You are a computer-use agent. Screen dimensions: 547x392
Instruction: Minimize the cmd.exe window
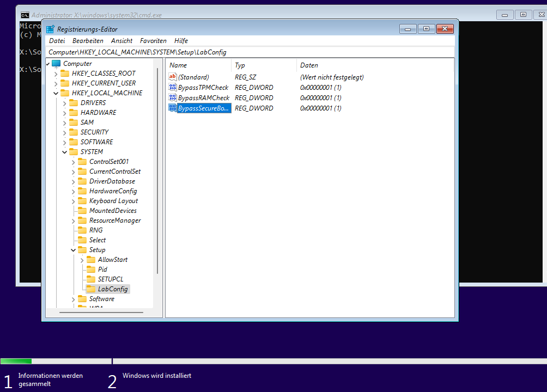click(505, 15)
